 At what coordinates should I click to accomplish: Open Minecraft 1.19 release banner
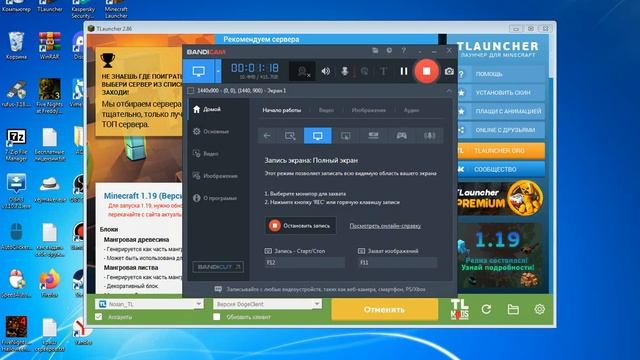pos(501,257)
